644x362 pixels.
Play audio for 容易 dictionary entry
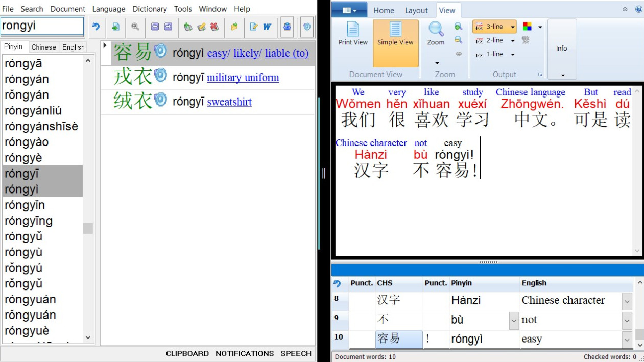160,51
